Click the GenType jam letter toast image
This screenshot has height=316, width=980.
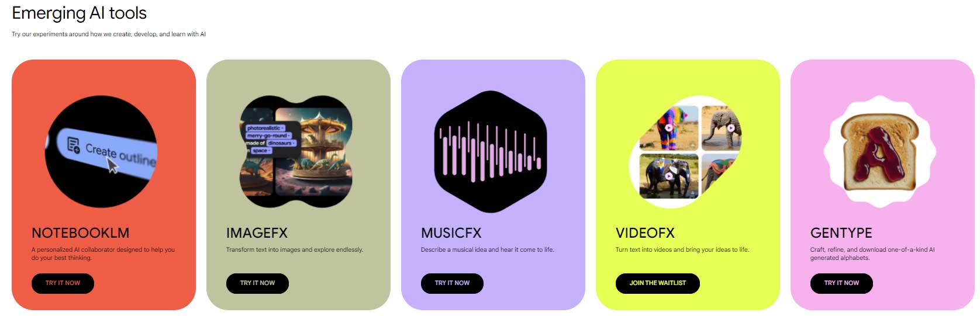pos(879,152)
